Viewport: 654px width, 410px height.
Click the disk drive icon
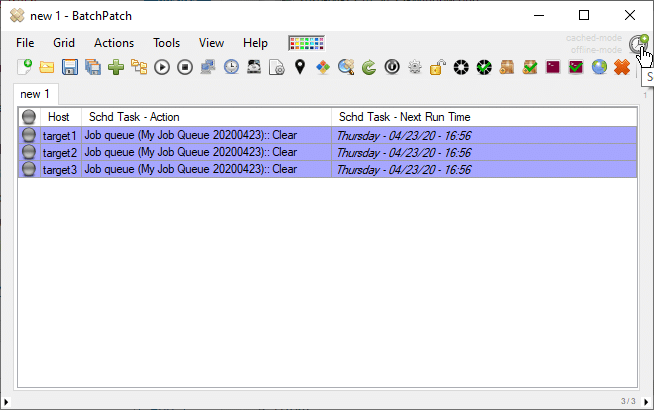[x=254, y=67]
